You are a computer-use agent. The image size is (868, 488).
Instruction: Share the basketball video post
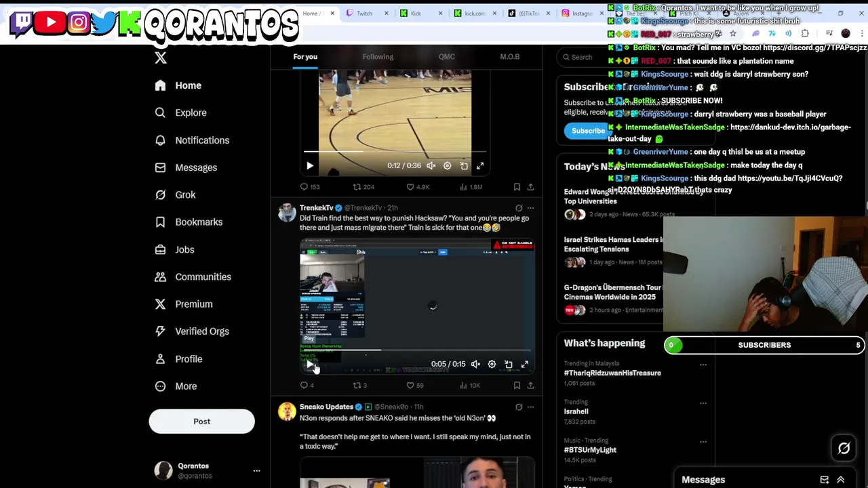pos(530,187)
